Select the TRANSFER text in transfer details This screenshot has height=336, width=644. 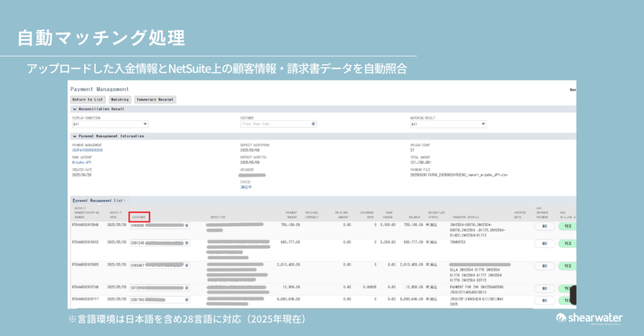pyautogui.click(x=458, y=242)
